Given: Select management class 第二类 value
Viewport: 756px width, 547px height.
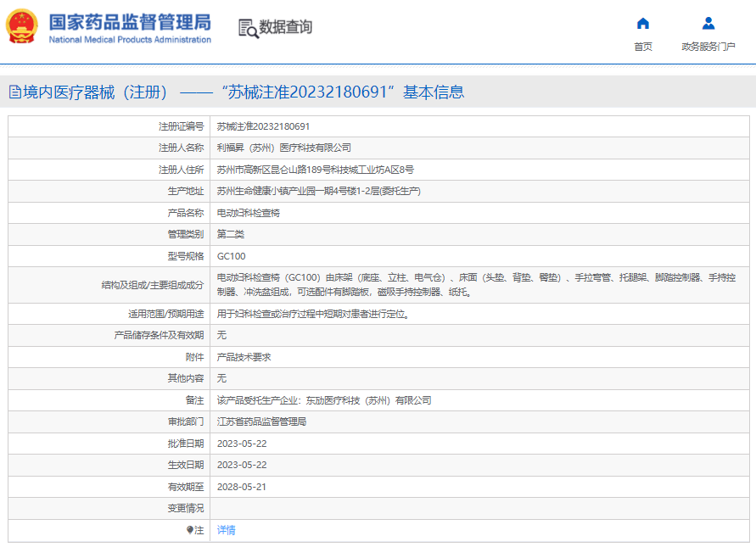Looking at the screenshot, I should pyautogui.click(x=231, y=234).
